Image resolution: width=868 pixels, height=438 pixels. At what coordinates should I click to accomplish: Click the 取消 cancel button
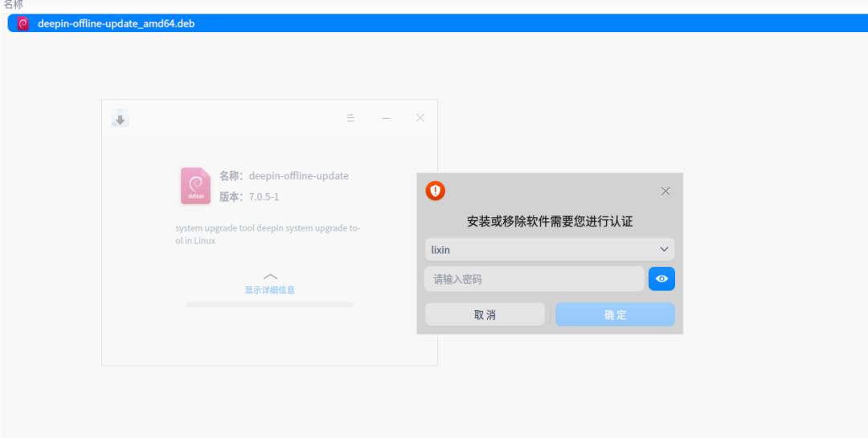point(485,314)
